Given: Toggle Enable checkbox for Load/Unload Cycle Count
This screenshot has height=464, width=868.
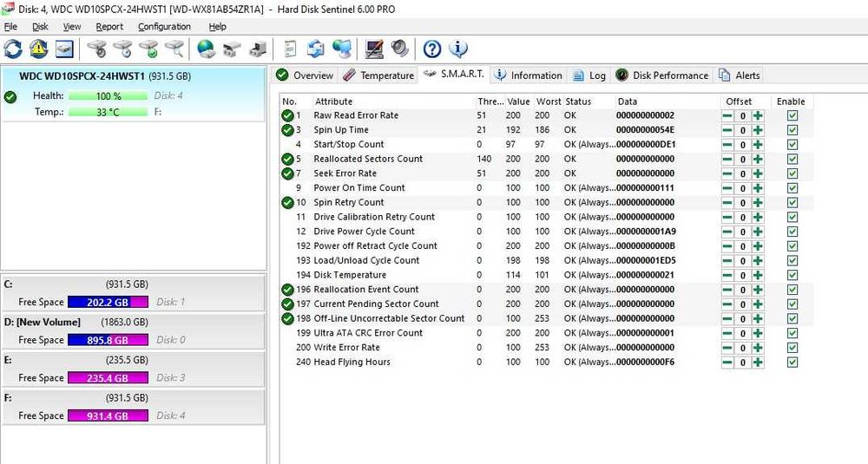Looking at the screenshot, I should click(x=792, y=261).
